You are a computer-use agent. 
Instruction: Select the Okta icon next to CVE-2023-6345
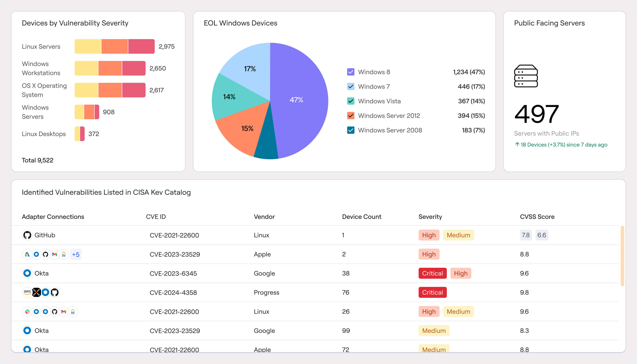click(27, 273)
